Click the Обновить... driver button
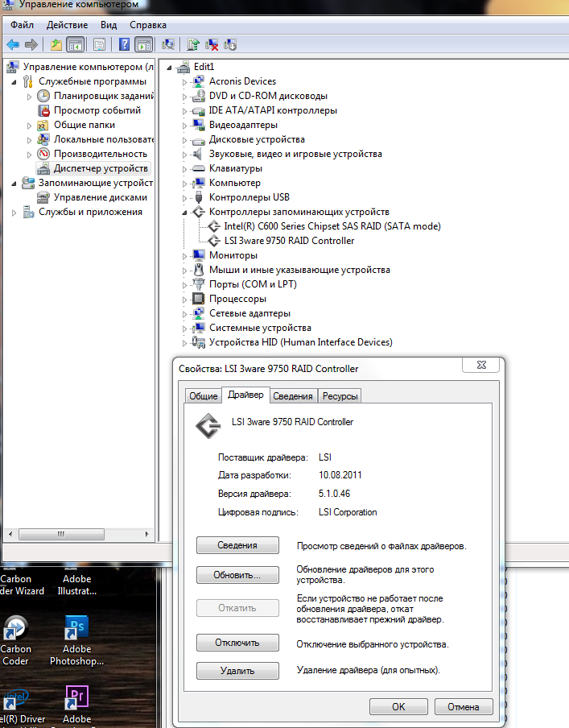 coord(237,576)
